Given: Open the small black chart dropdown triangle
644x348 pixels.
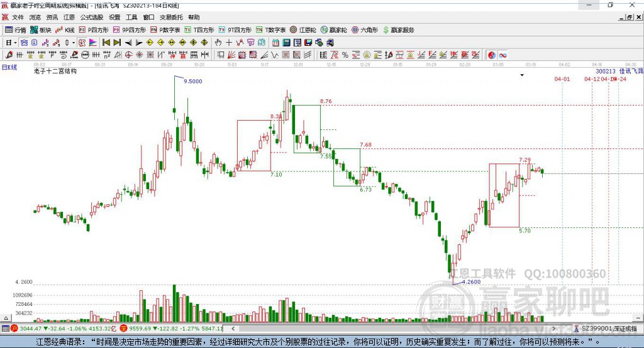Looking at the screenshot, I should 522,75.
